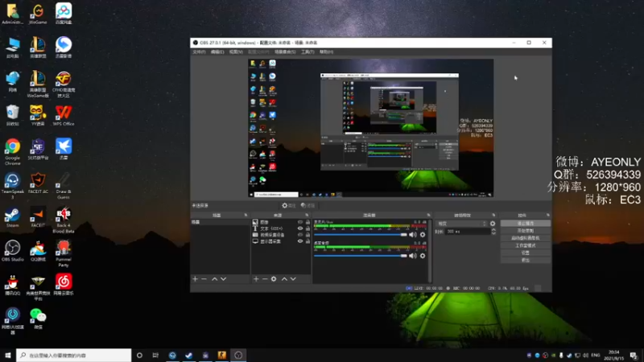Pop out the 混音器 dock with header icon
This screenshot has height=362, width=644.
click(x=428, y=215)
